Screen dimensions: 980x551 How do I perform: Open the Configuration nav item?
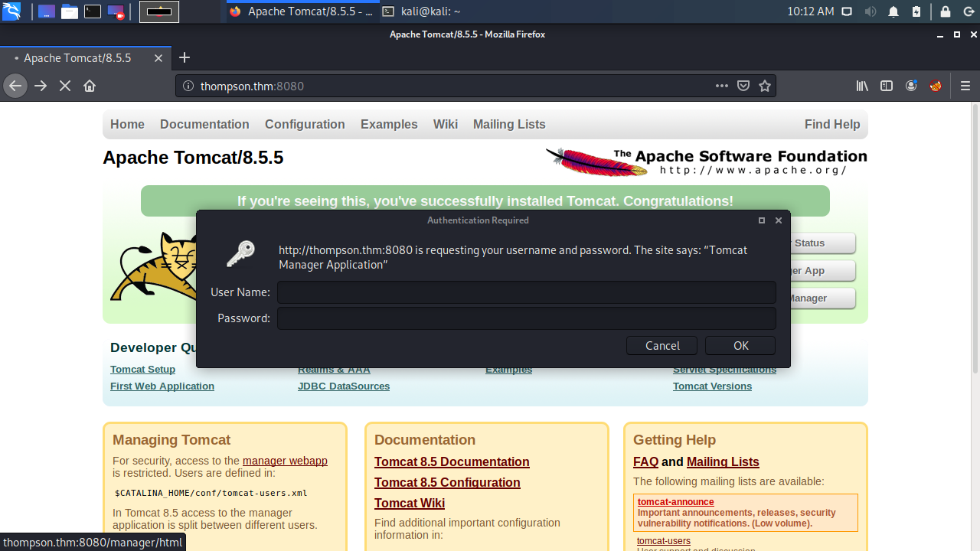[305, 124]
